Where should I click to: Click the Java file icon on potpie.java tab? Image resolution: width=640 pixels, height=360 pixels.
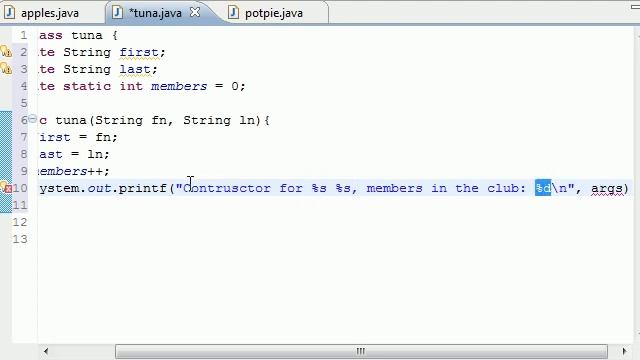(233, 12)
